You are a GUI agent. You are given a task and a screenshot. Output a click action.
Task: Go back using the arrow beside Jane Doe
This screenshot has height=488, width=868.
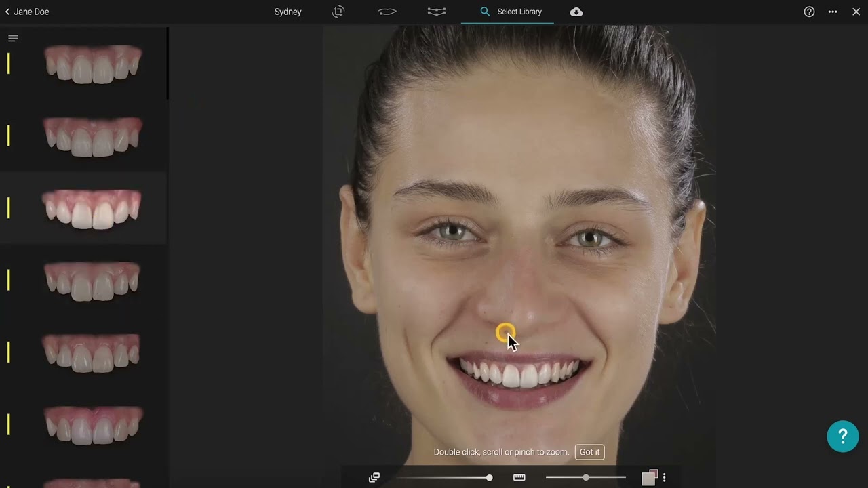[7, 12]
